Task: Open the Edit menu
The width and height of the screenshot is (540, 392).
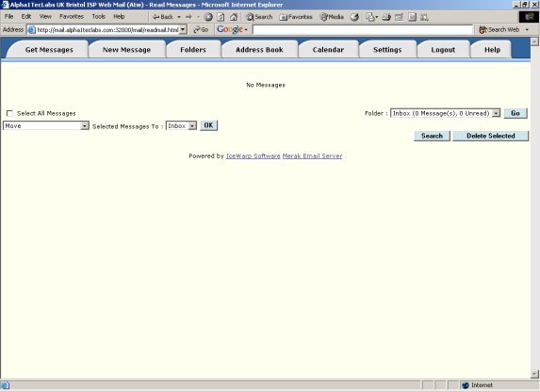Action: (x=26, y=17)
